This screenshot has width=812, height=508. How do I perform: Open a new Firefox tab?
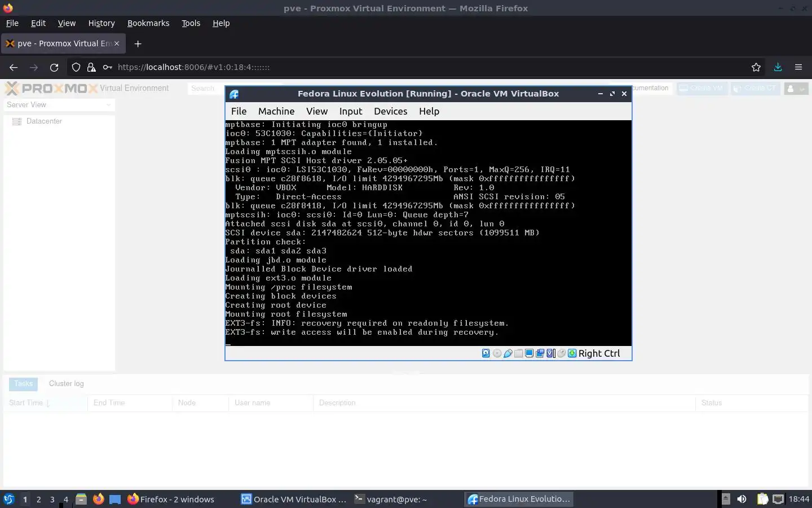(138, 43)
